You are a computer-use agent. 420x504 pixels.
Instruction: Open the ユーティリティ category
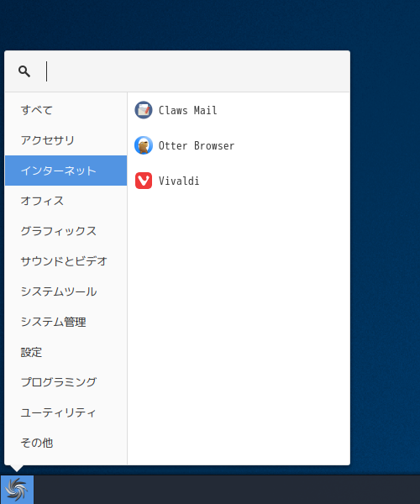coord(66,412)
